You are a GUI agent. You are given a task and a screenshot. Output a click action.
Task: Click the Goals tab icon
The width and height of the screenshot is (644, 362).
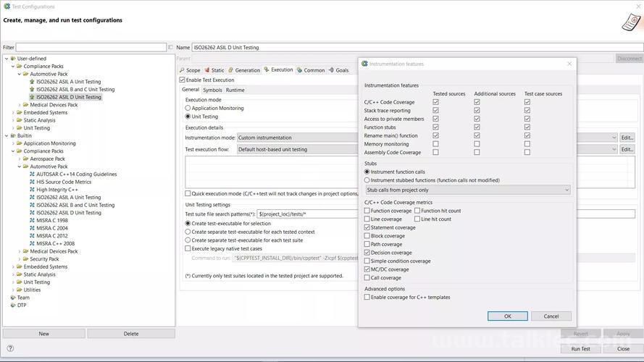[332, 70]
